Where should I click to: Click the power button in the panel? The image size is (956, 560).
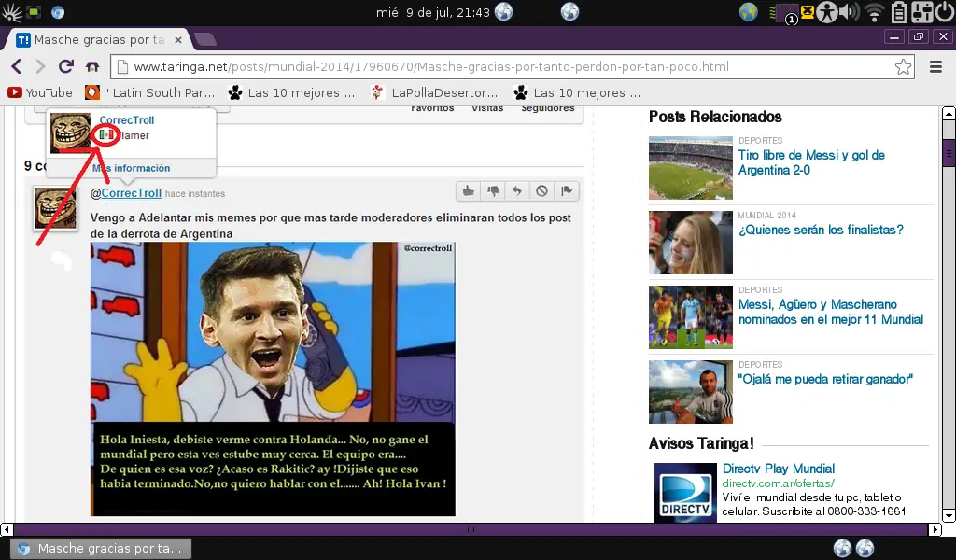click(x=945, y=12)
